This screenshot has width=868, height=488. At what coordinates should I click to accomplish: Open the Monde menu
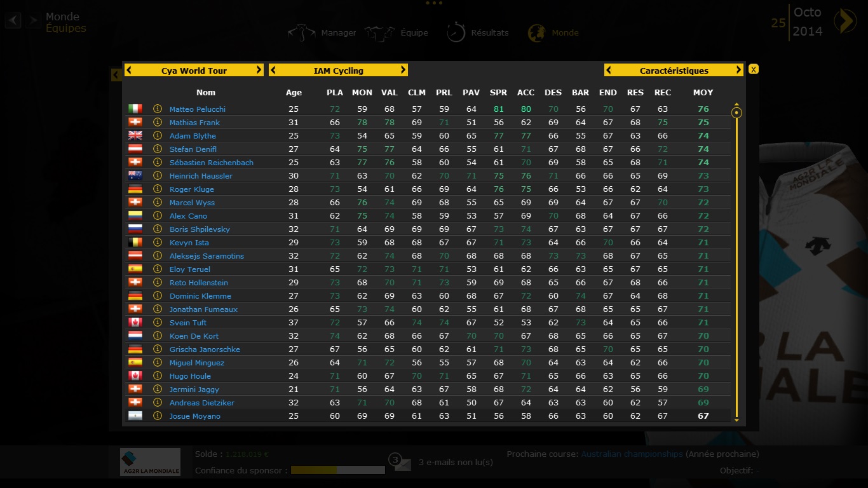(x=553, y=32)
